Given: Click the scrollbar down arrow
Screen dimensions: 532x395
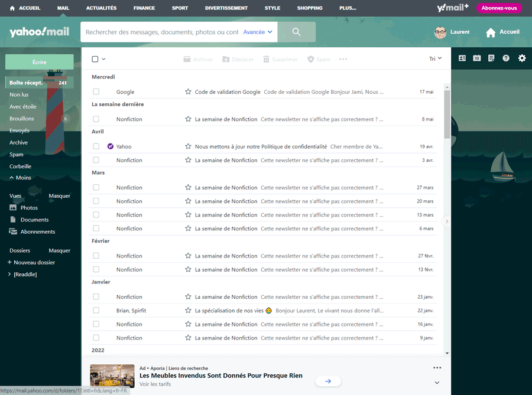Looking at the screenshot, I should 447,353.
